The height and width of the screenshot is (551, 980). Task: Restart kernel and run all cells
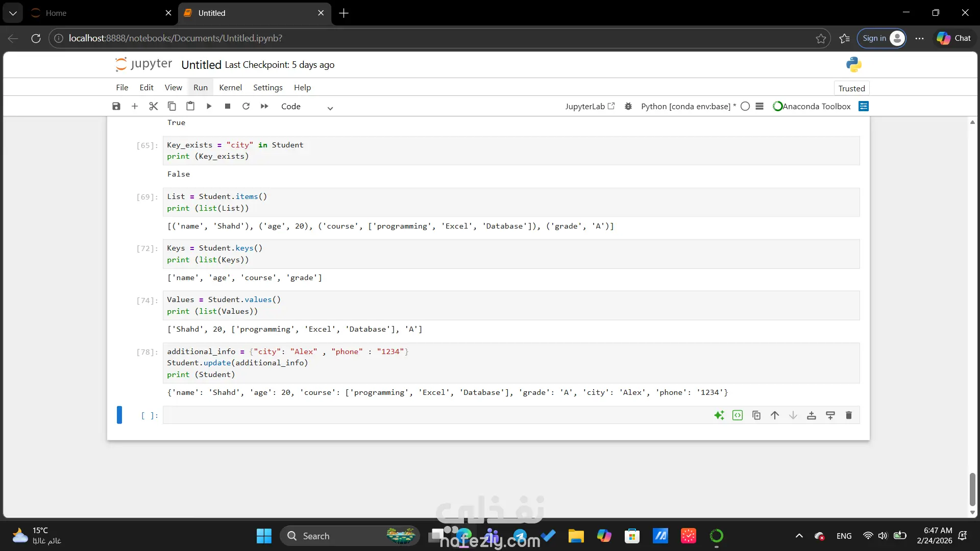[x=264, y=106]
